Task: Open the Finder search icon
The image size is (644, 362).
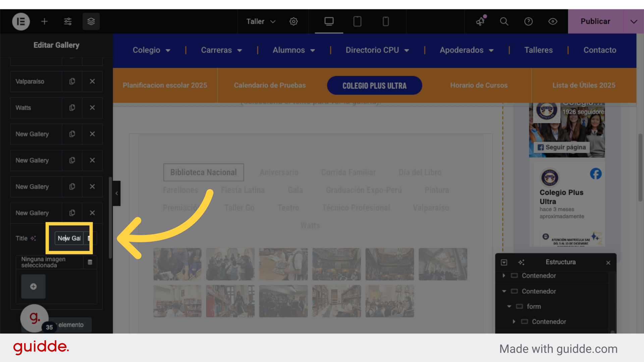Action: (x=504, y=21)
